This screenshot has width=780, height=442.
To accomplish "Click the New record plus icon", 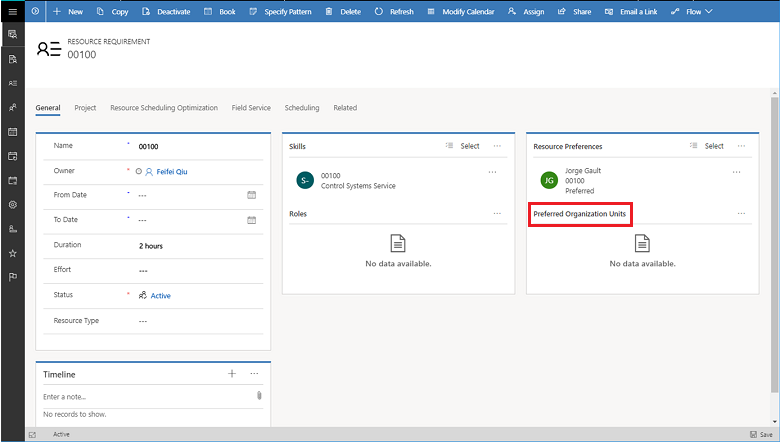I will [x=57, y=11].
